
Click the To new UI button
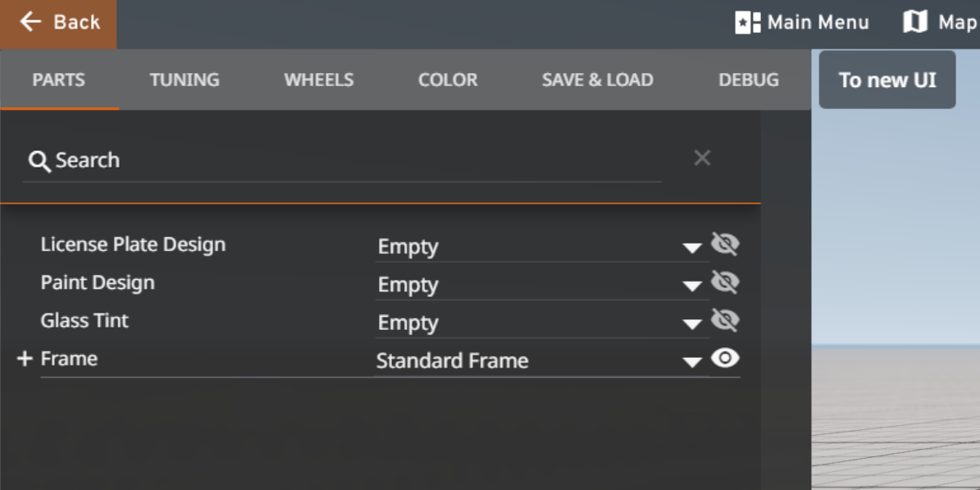[887, 80]
